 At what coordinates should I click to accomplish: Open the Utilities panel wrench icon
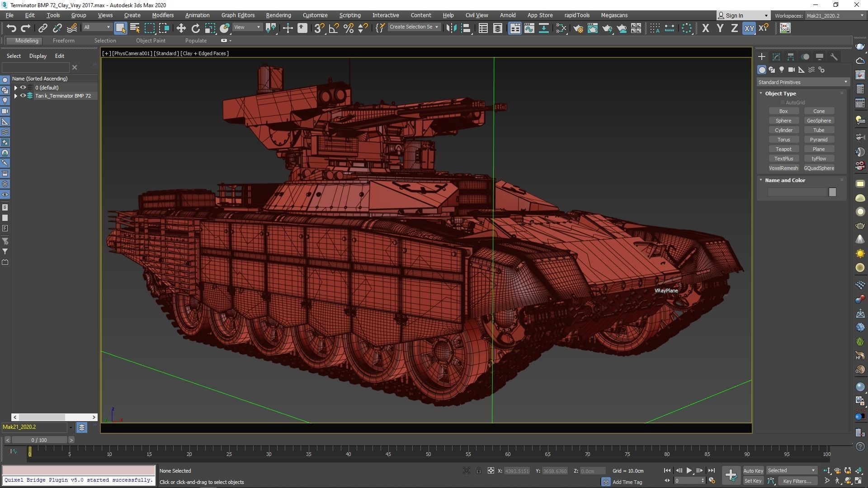pyautogui.click(x=834, y=57)
